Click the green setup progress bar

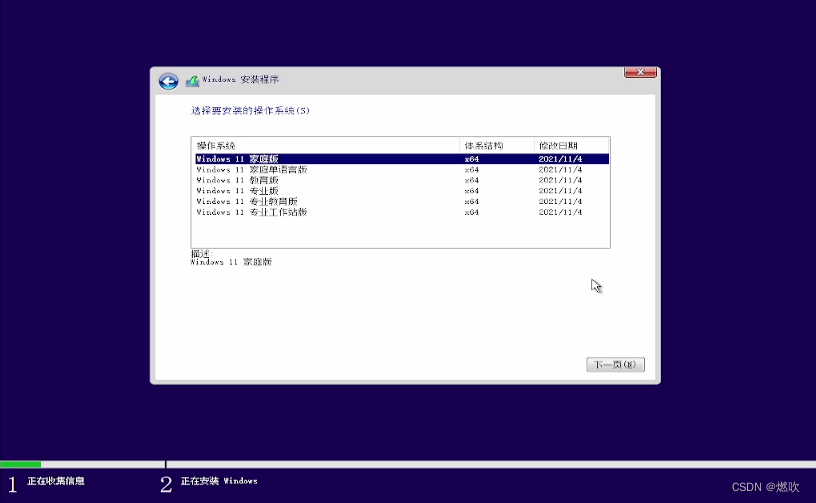(20, 464)
